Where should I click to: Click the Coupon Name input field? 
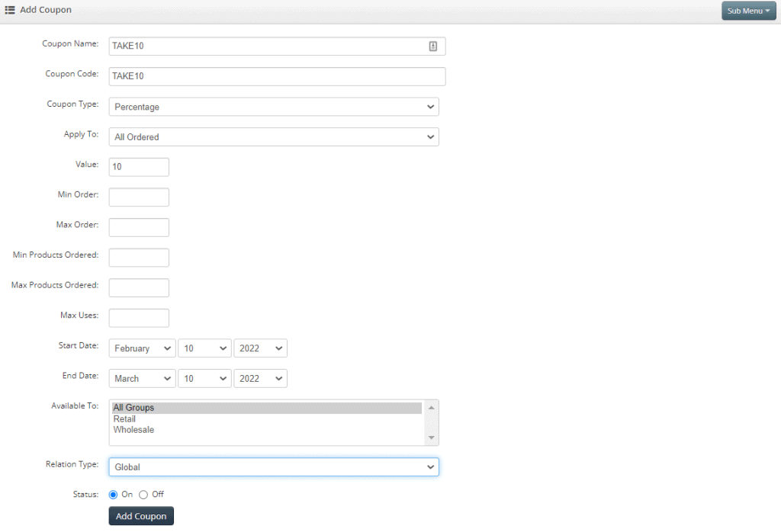(x=277, y=46)
